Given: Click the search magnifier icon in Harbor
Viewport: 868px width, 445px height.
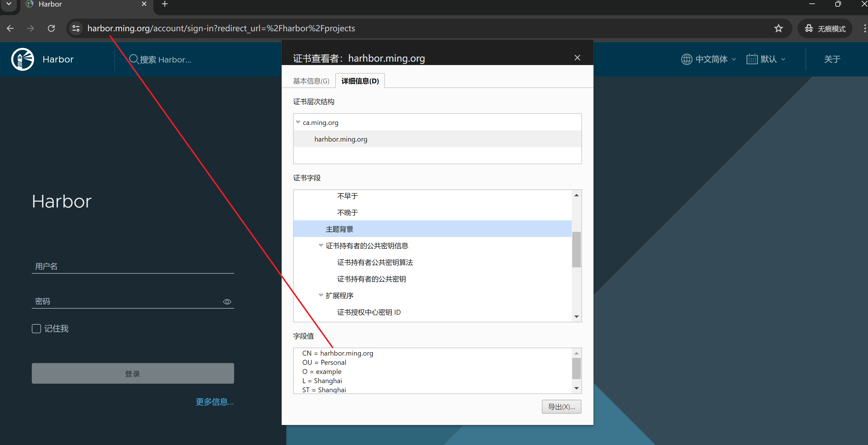Looking at the screenshot, I should point(134,59).
